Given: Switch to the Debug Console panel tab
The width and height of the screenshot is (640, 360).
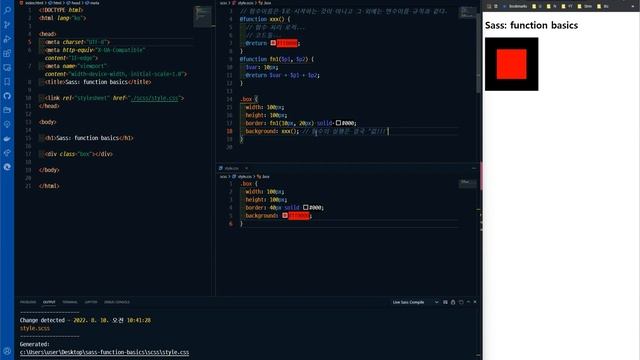Looking at the screenshot, I should pyautogui.click(x=117, y=302).
